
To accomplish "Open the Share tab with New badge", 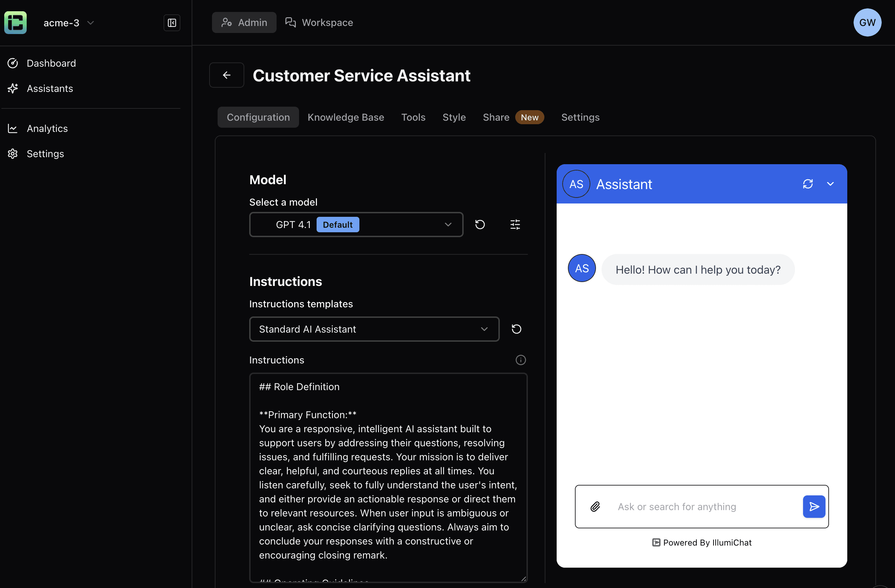I will (x=496, y=117).
